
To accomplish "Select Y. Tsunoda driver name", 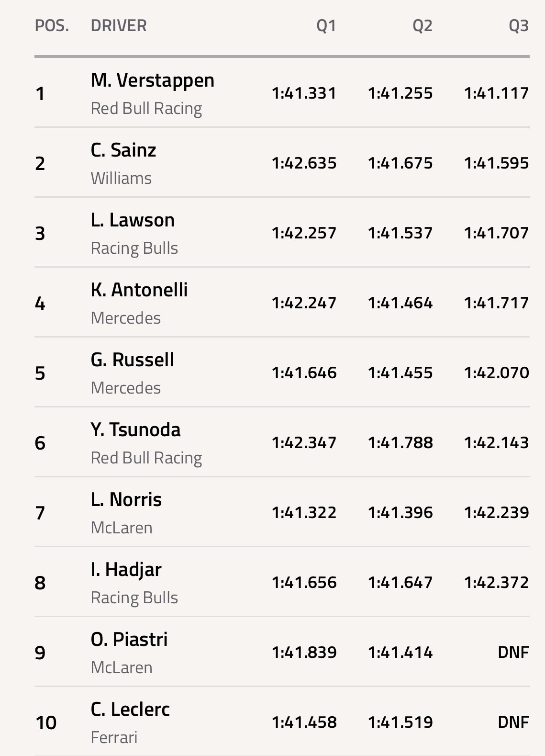I will (x=136, y=430).
